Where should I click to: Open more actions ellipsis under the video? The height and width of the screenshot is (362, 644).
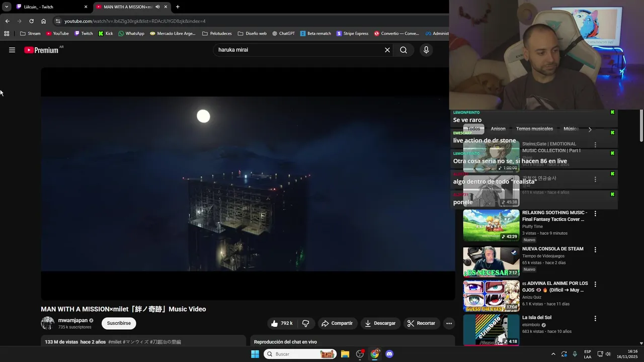pos(449,323)
